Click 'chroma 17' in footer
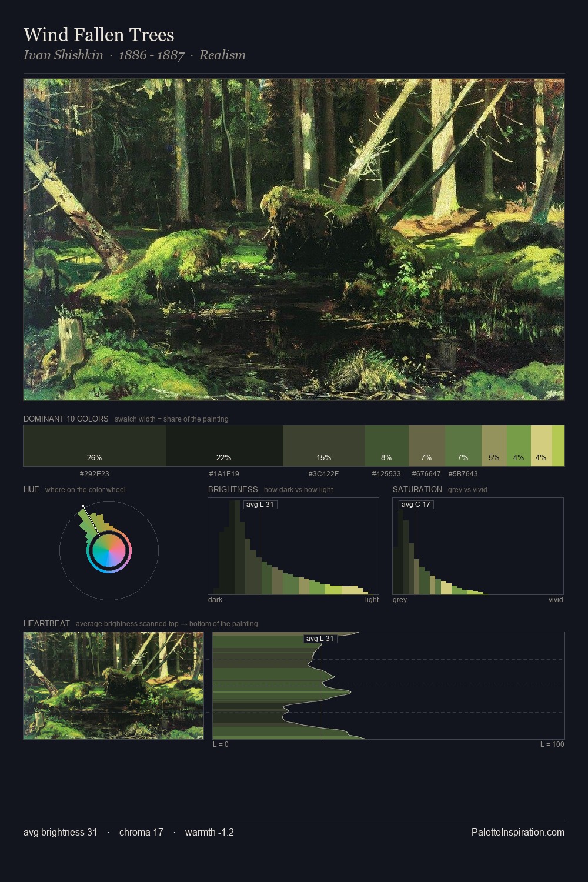This screenshot has width=588, height=882. (x=141, y=832)
